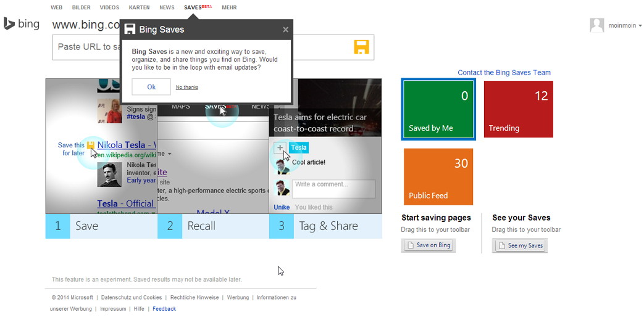The height and width of the screenshot is (320, 644).
Task: Click the Save on Bing bookmarklet button
Action: click(429, 245)
